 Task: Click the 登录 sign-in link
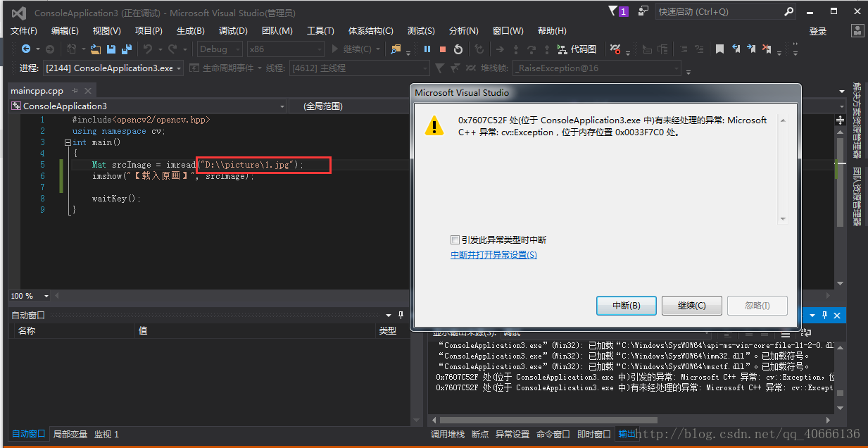tap(818, 31)
